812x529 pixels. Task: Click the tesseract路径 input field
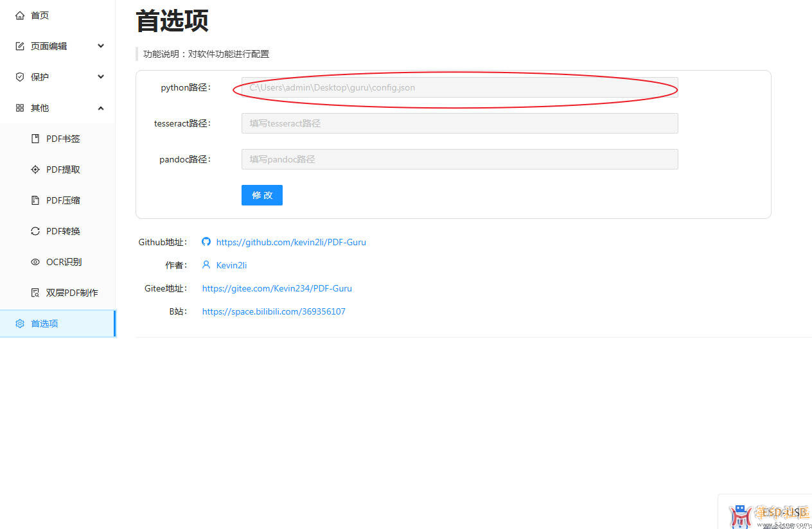[x=459, y=123]
